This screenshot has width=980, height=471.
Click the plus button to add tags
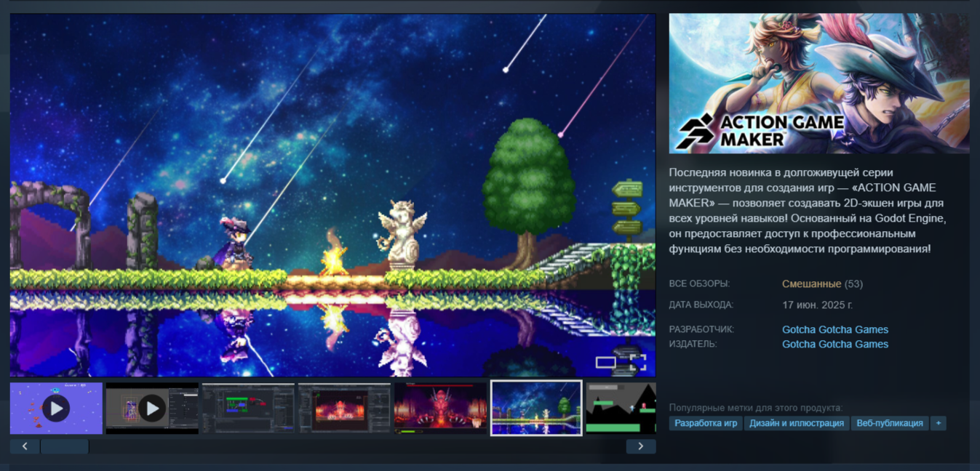939,423
